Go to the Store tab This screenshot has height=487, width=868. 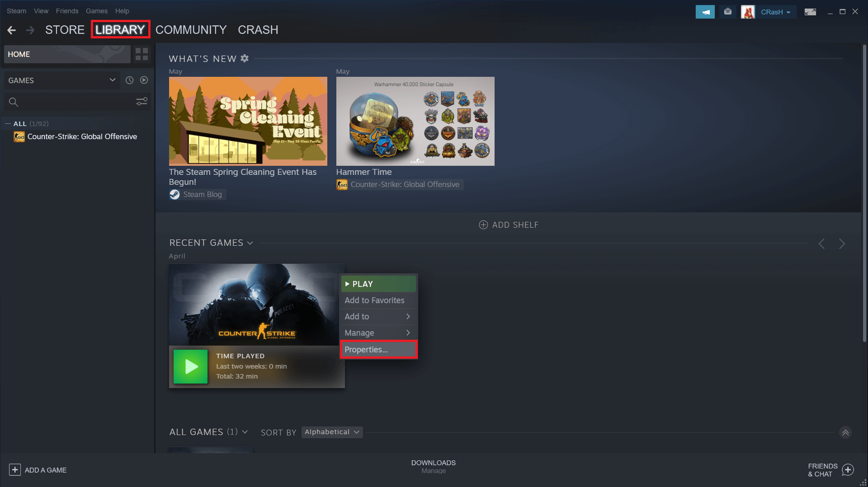pos(65,30)
